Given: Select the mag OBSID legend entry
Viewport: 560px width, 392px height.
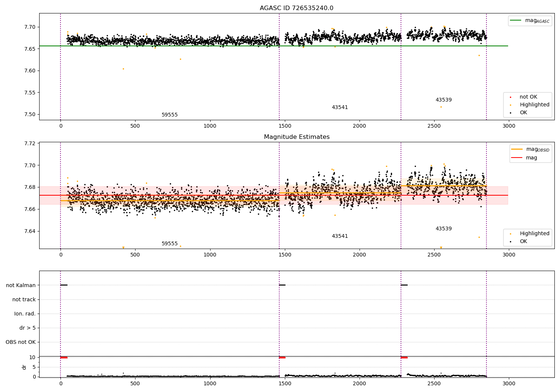Looking at the screenshot, I should (531, 149).
